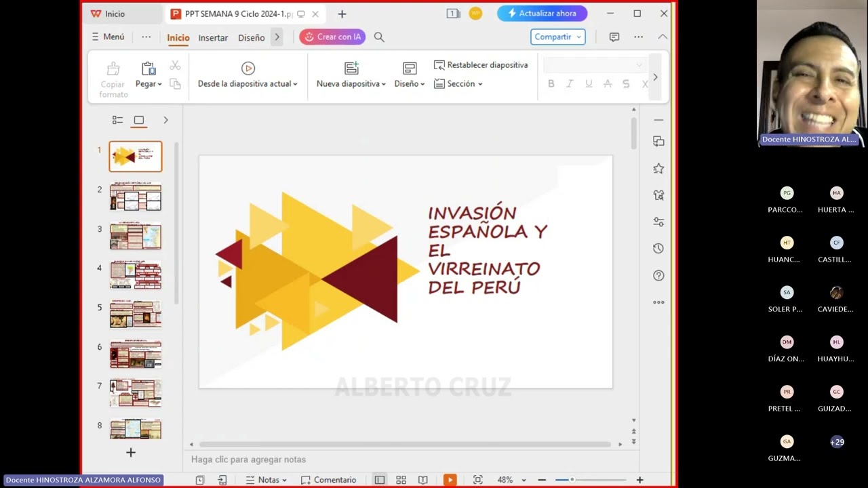Open the Compartir dropdown button

(x=558, y=37)
